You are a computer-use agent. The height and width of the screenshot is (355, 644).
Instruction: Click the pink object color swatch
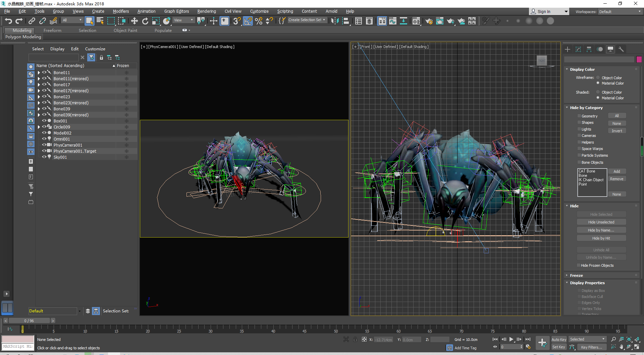[x=639, y=59]
